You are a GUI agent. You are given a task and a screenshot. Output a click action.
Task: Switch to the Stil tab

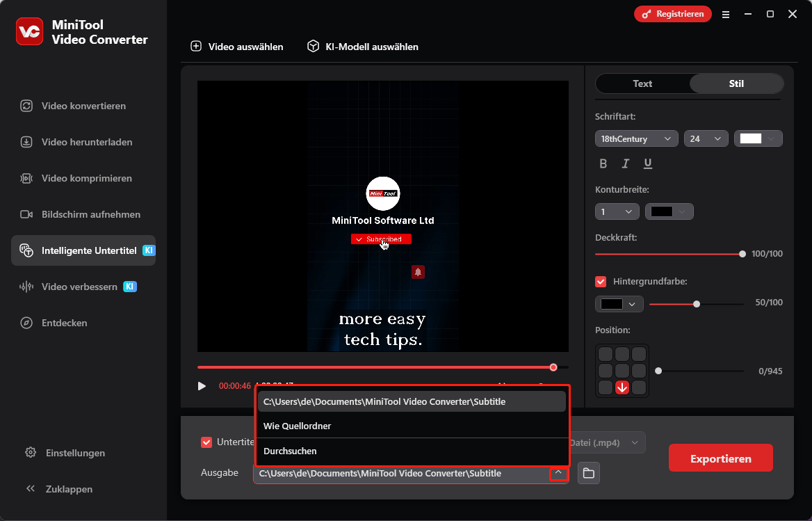736,83
